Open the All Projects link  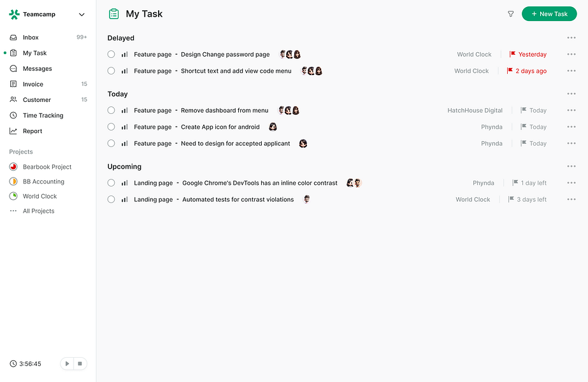[38, 211]
